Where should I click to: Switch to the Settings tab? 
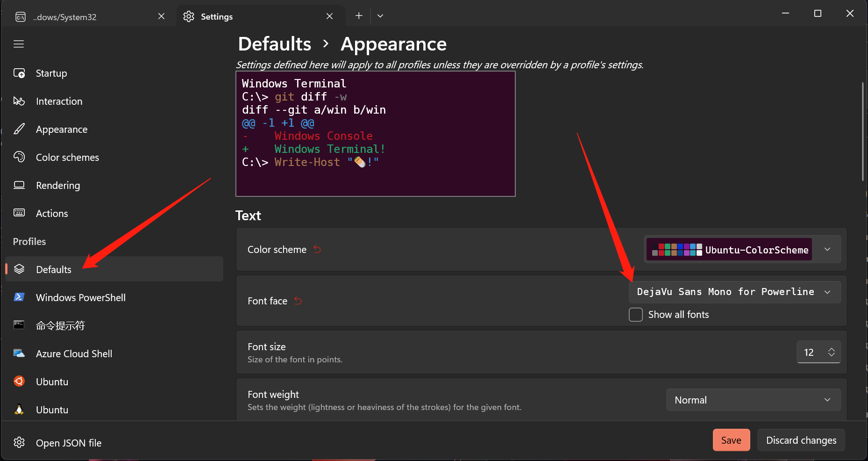point(216,16)
